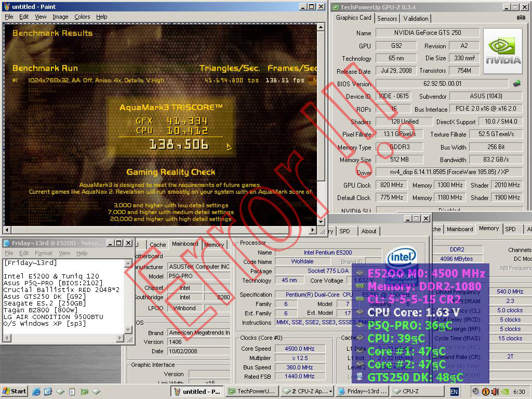Open Notepad Help menu

click(82, 253)
